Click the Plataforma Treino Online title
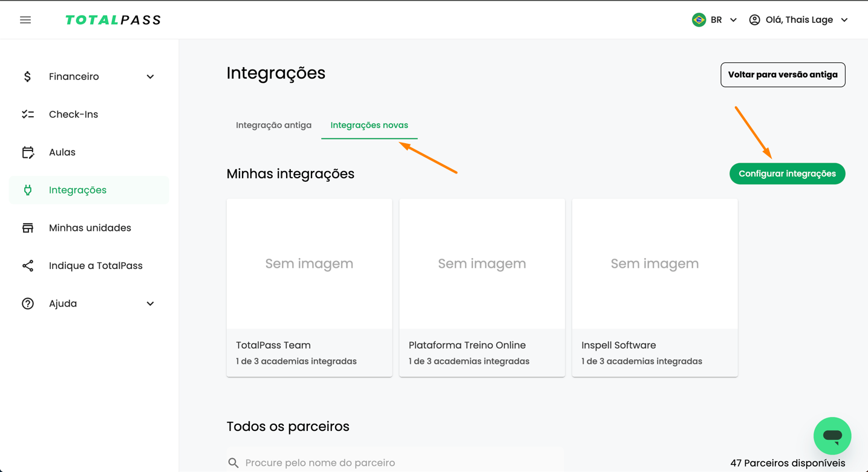The image size is (868, 472). point(467,345)
